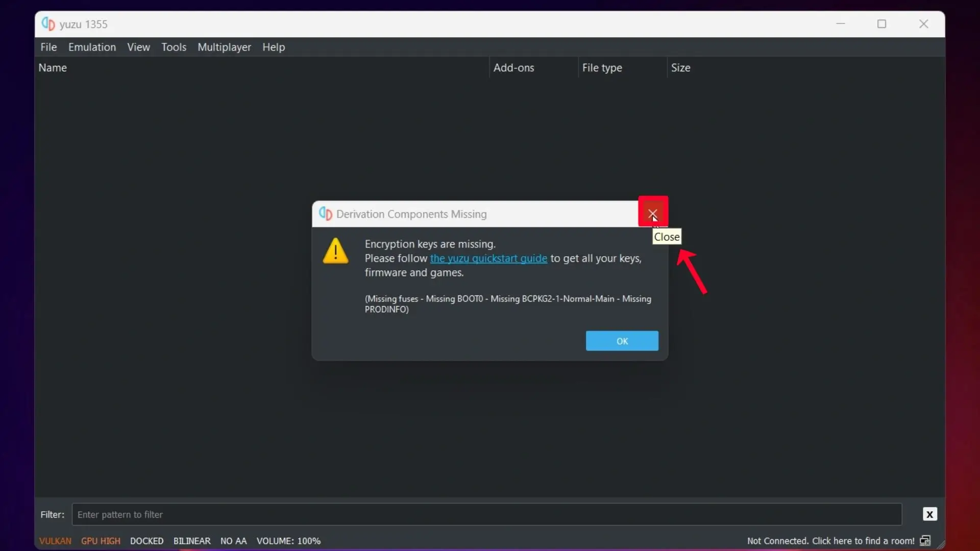Open the Tools menu
The height and width of the screenshot is (551, 980).
(x=174, y=47)
